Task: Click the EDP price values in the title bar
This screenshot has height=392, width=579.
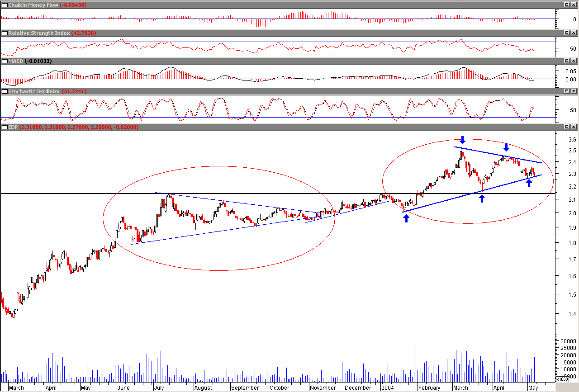Action: click(79, 127)
